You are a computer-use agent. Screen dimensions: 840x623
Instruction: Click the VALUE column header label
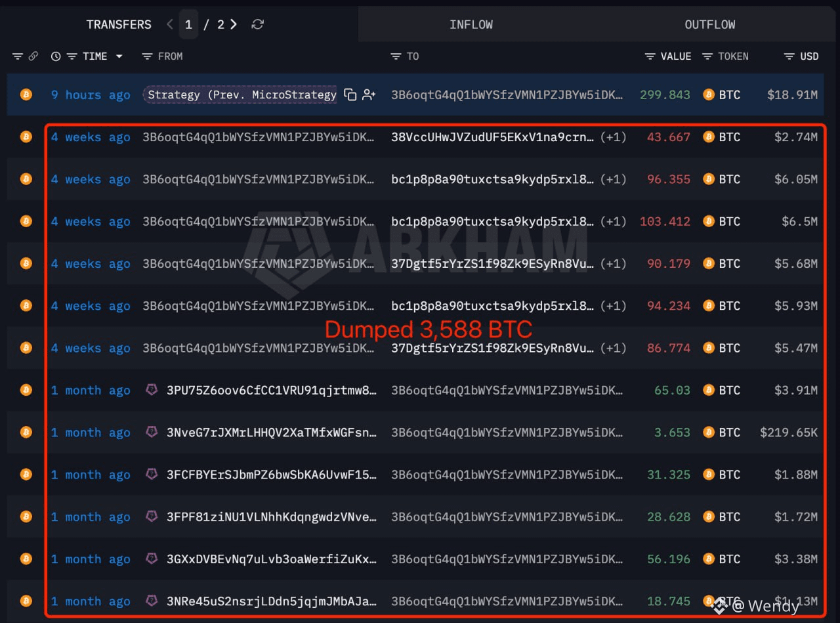pos(676,56)
